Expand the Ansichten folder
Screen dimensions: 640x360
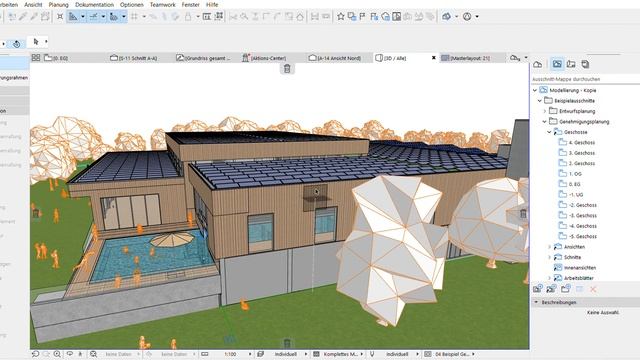point(549,247)
